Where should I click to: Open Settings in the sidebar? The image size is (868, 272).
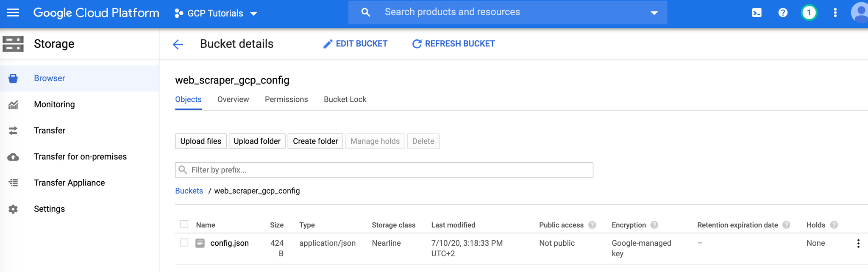point(79,209)
